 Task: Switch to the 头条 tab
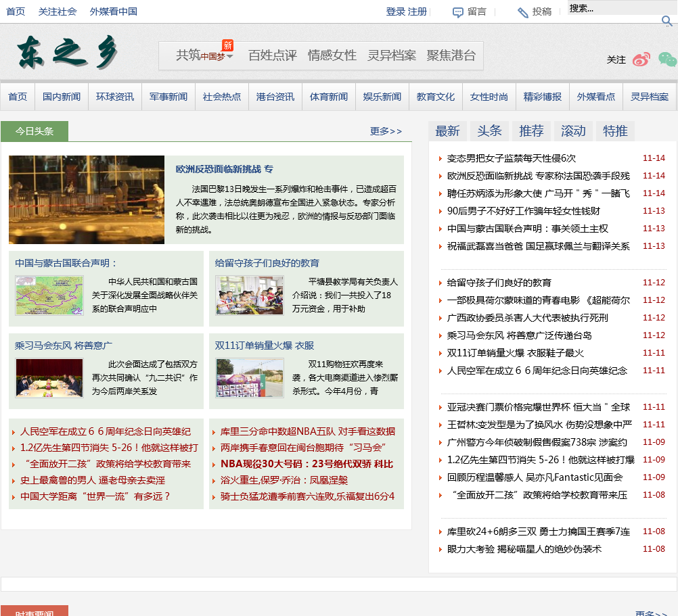click(x=489, y=131)
